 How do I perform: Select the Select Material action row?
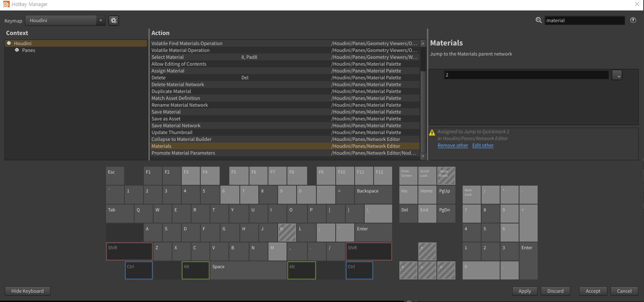[285, 57]
